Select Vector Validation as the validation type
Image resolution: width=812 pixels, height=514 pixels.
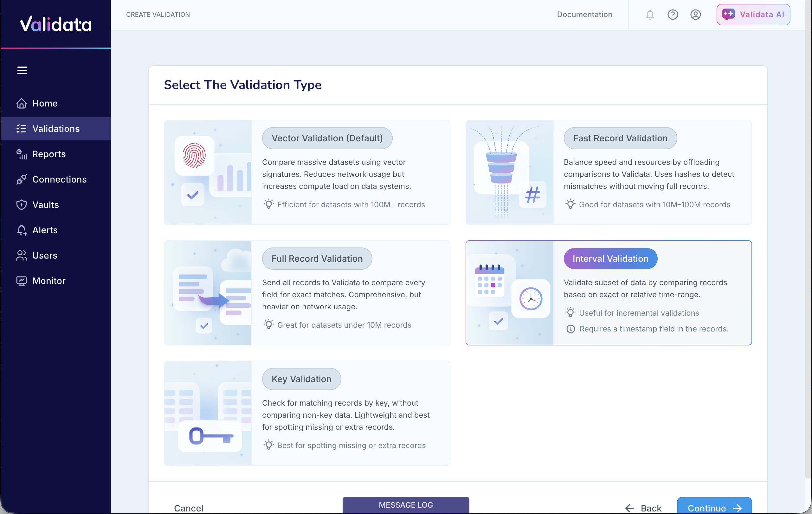[327, 138]
